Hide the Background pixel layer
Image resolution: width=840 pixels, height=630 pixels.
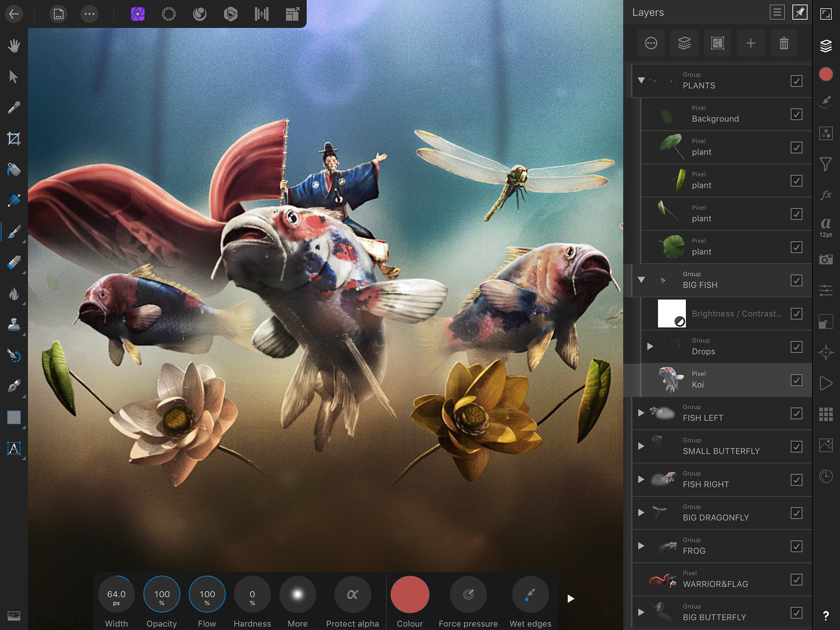coord(796,114)
